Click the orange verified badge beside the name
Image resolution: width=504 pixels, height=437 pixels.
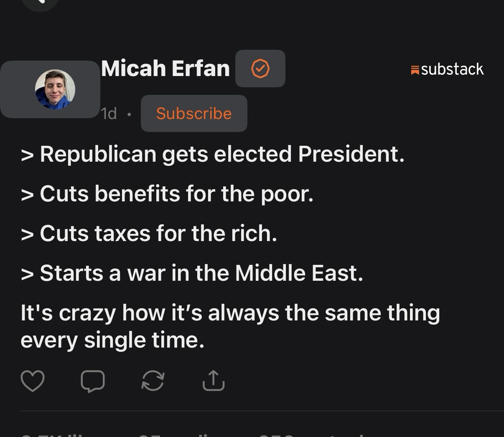click(x=260, y=69)
